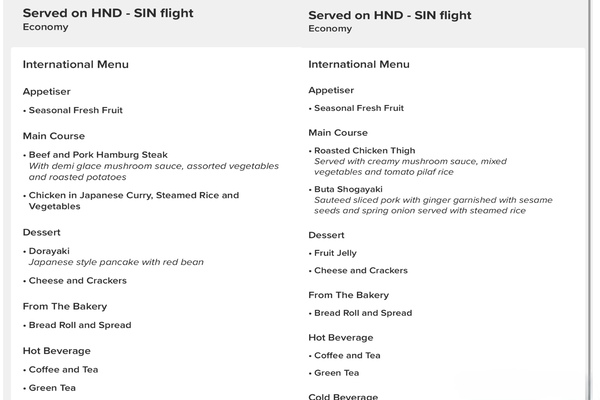
Task: Click the Hot Beverage heading in left menu
Action: click(57, 351)
